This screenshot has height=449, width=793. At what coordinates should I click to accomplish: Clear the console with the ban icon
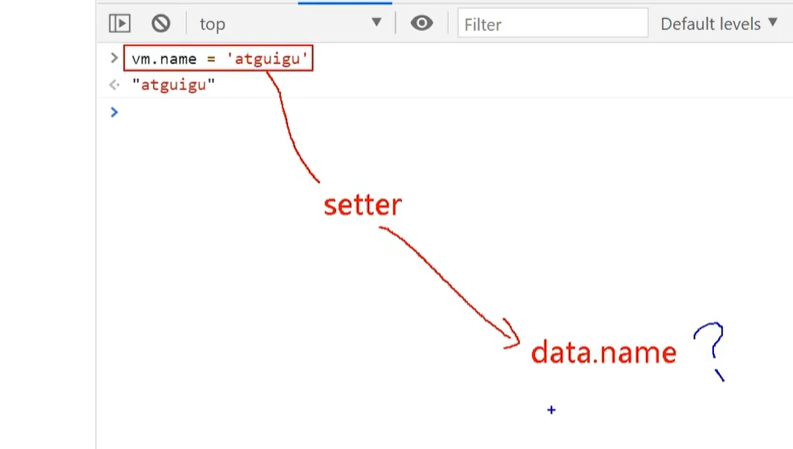(160, 23)
